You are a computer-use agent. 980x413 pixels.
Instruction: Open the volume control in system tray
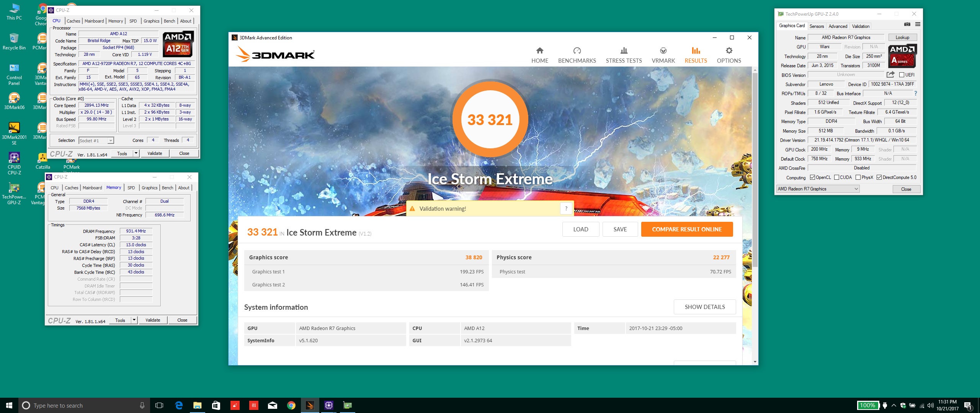[931, 405]
